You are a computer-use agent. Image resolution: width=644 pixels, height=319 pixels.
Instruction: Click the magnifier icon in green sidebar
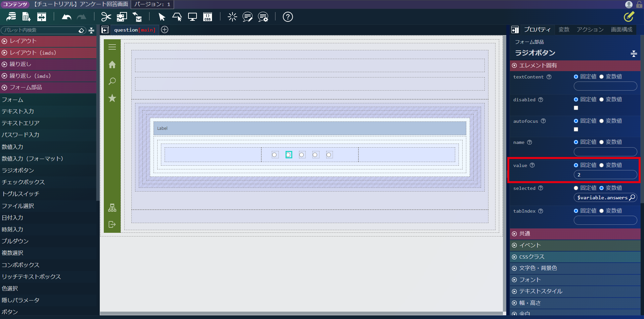click(x=112, y=81)
